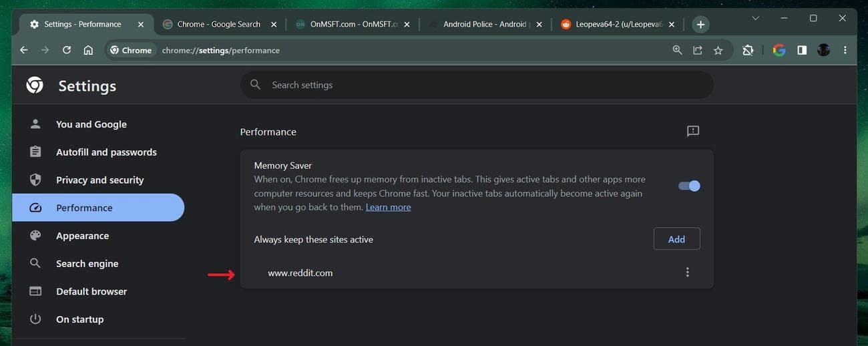Click the Autofill clipboard icon
This screenshot has width=868, height=346.
pos(35,152)
